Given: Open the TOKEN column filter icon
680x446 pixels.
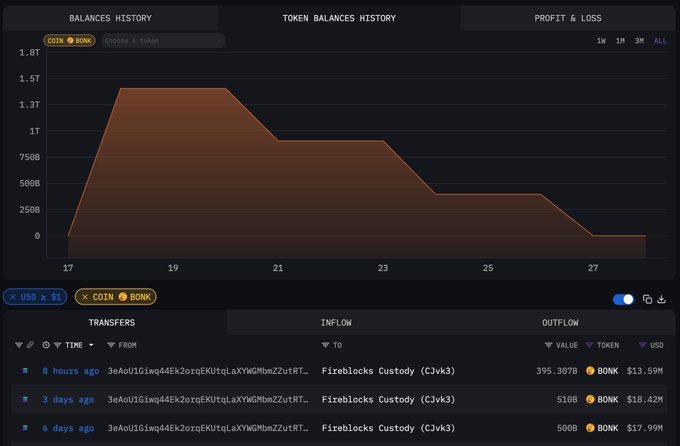Looking at the screenshot, I should point(589,345).
